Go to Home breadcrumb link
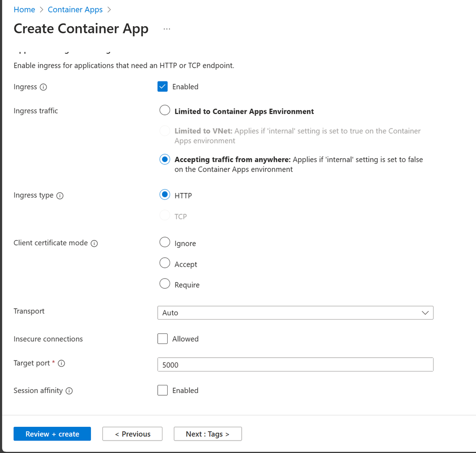The width and height of the screenshot is (476, 453). tap(24, 10)
